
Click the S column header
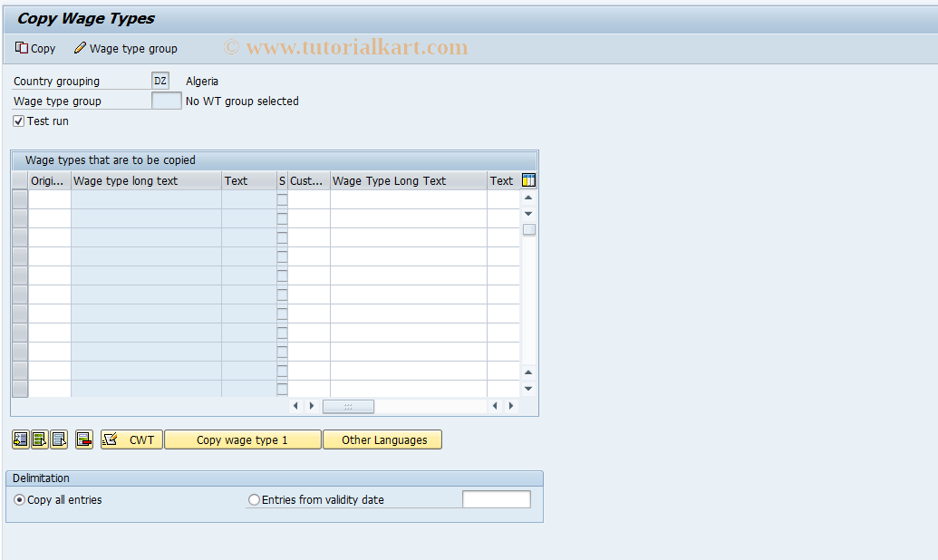282,180
